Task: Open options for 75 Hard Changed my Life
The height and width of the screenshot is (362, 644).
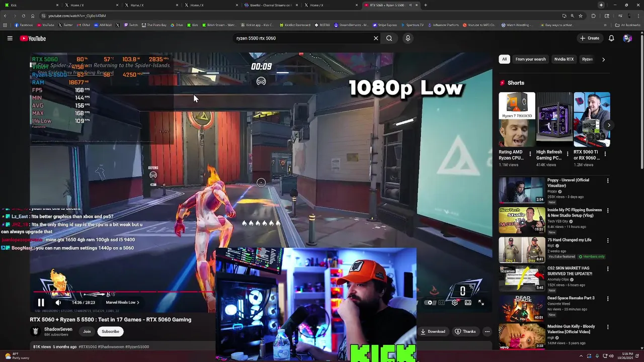Action: tap(607, 240)
